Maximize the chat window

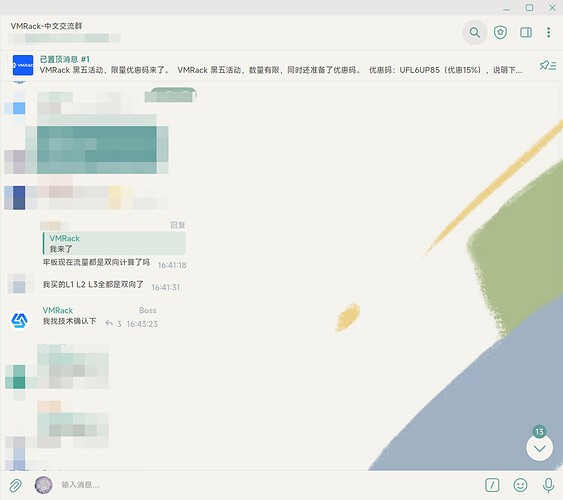[529, 8]
